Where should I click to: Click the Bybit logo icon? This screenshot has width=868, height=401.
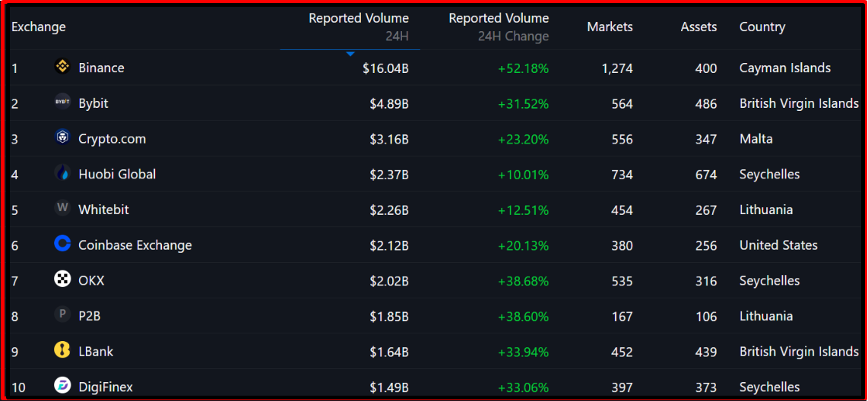[62, 103]
